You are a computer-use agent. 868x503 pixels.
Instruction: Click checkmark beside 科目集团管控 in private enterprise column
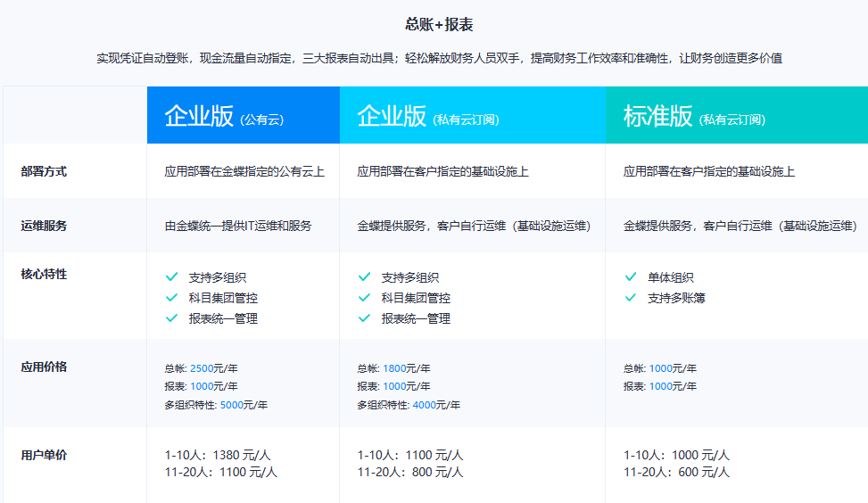(364, 298)
